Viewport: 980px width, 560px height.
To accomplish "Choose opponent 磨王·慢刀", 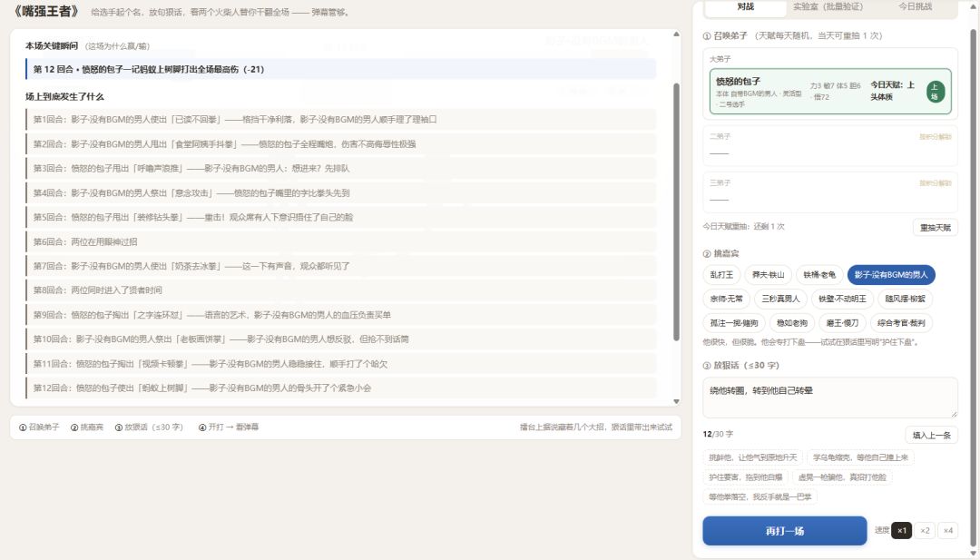I will point(842,323).
